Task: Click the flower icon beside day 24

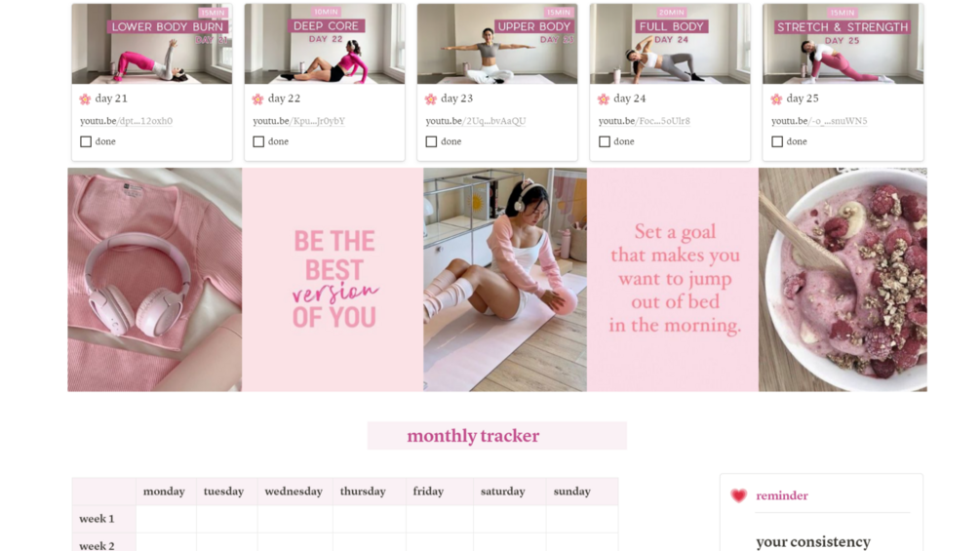Action: (604, 98)
